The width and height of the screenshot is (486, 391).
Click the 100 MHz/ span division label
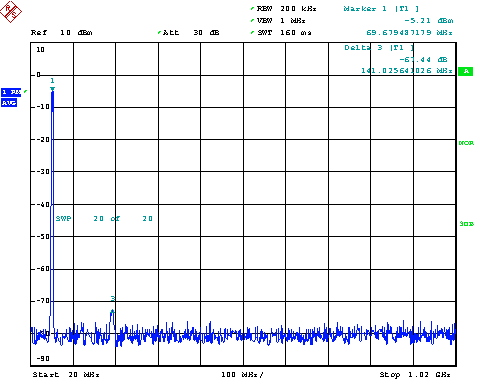(242, 375)
